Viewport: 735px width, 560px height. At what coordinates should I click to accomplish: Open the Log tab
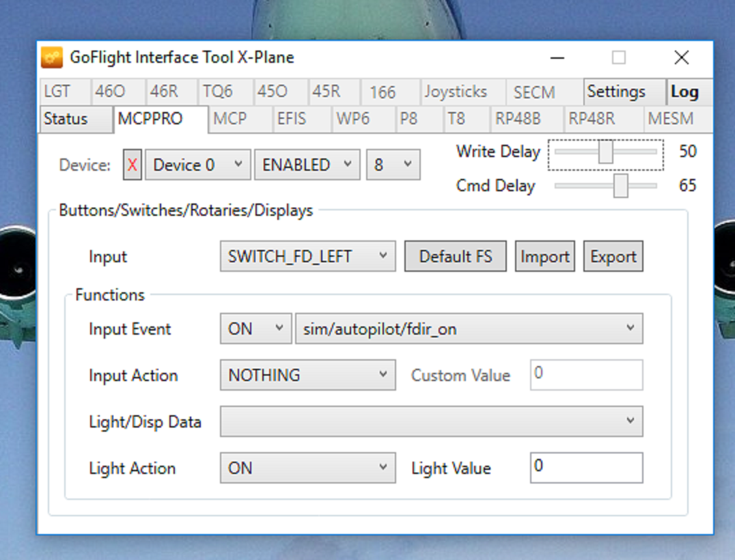[x=684, y=92]
